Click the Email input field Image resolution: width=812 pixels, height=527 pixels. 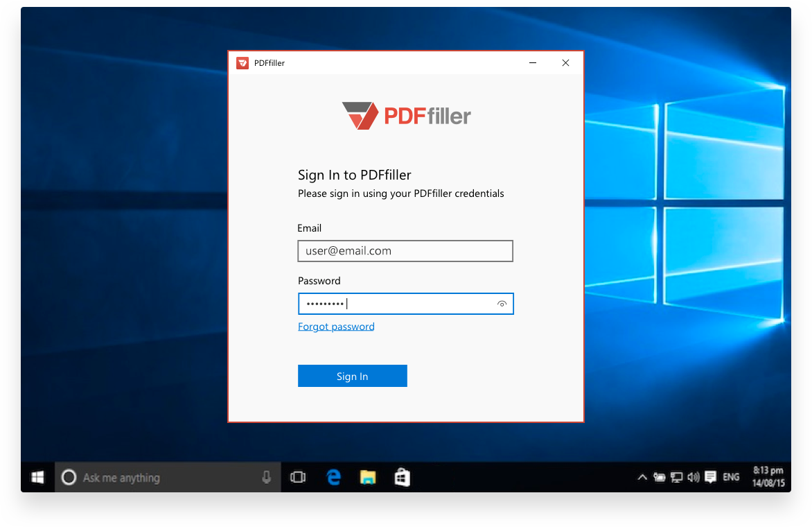pos(405,251)
